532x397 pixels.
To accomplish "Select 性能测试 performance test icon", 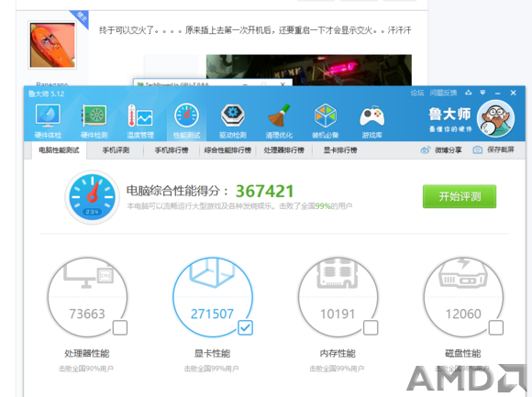I will click(186, 121).
